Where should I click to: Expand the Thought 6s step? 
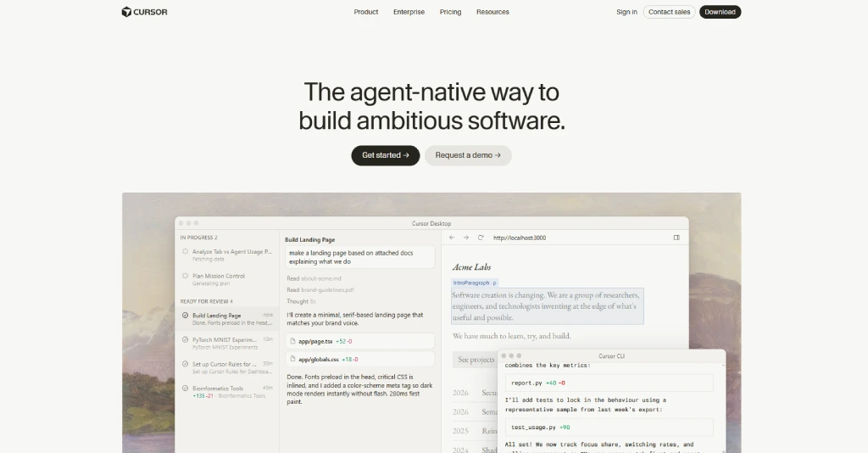pos(301,301)
